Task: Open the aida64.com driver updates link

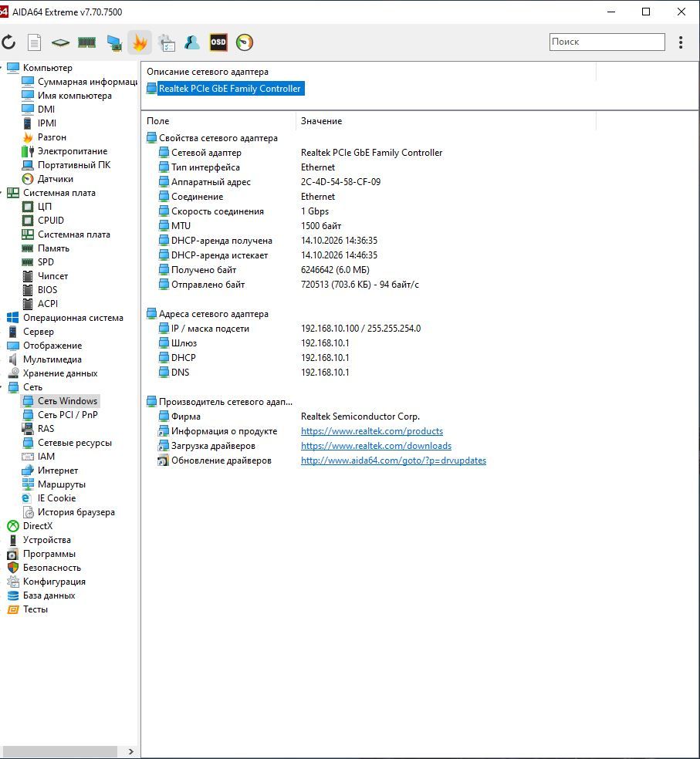Action: (x=394, y=460)
